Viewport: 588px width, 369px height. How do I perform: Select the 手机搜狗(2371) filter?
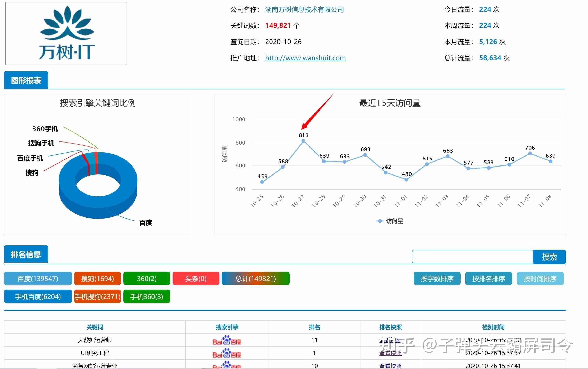tap(97, 296)
